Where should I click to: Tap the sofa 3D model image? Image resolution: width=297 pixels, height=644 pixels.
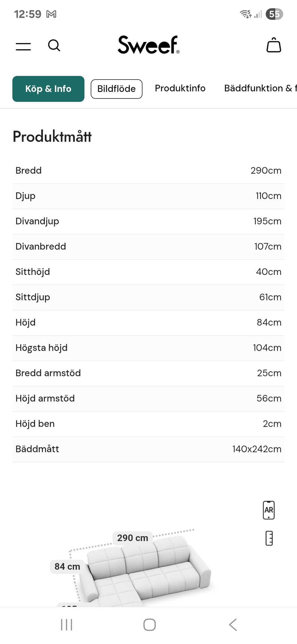click(x=148, y=573)
